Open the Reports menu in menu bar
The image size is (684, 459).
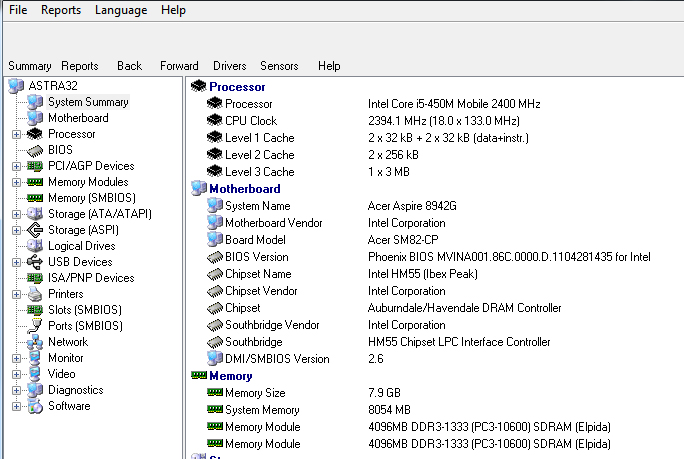click(61, 10)
